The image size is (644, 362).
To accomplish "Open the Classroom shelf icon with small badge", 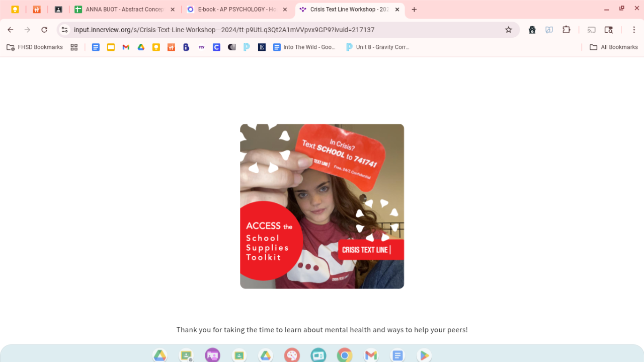I will click(x=186, y=355).
